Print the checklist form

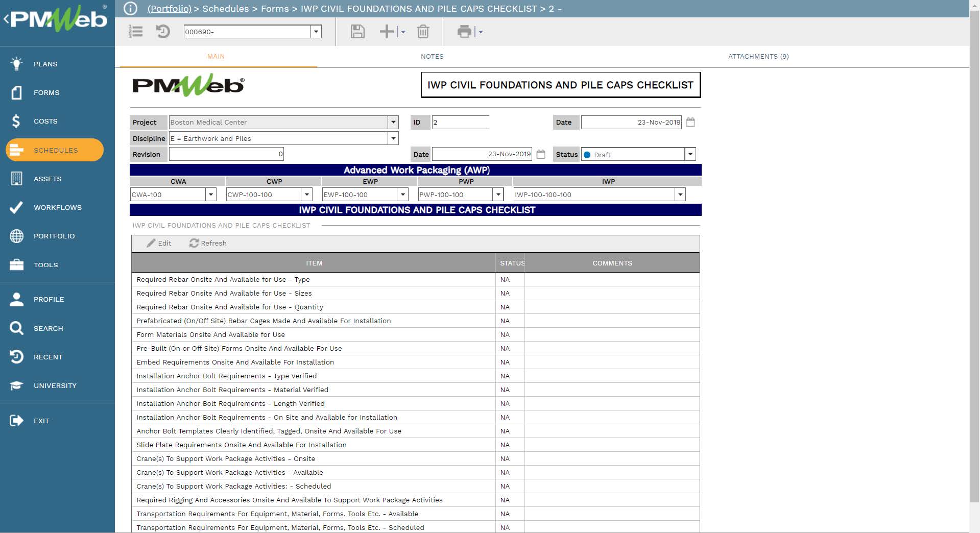pyautogui.click(x=464, y=32)
